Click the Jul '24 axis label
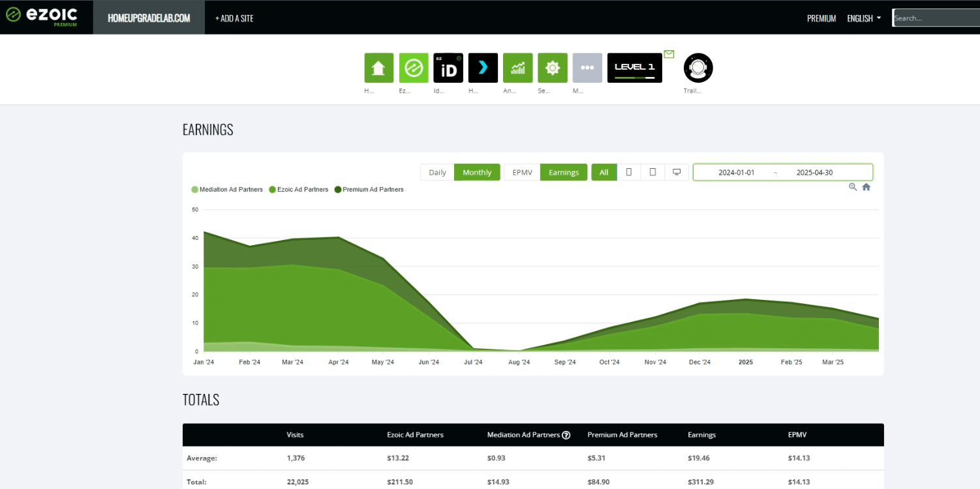This screenshot has height=489, width=980. pyautogui.click(x=473, y=362)
